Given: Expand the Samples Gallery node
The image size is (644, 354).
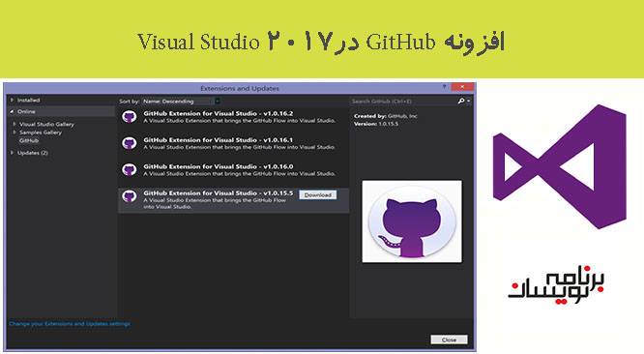Looking at the screenshot, I should click(x=15, y=133).
